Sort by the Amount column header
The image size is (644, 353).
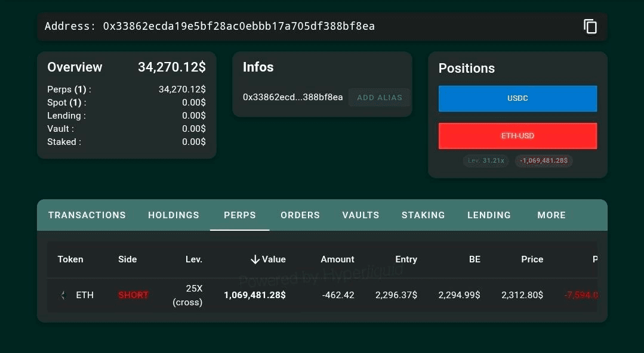337,259
